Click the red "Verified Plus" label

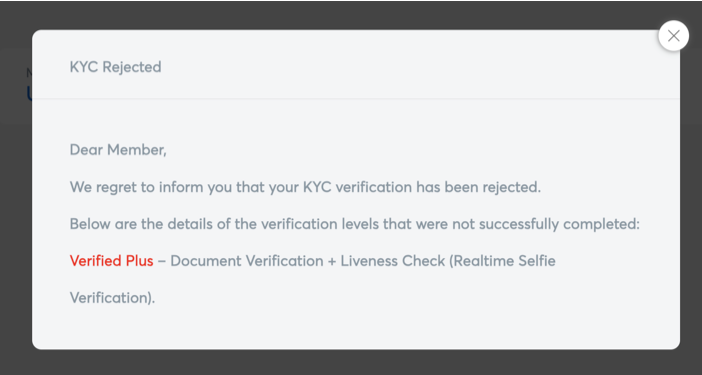[x=111, y=261]
